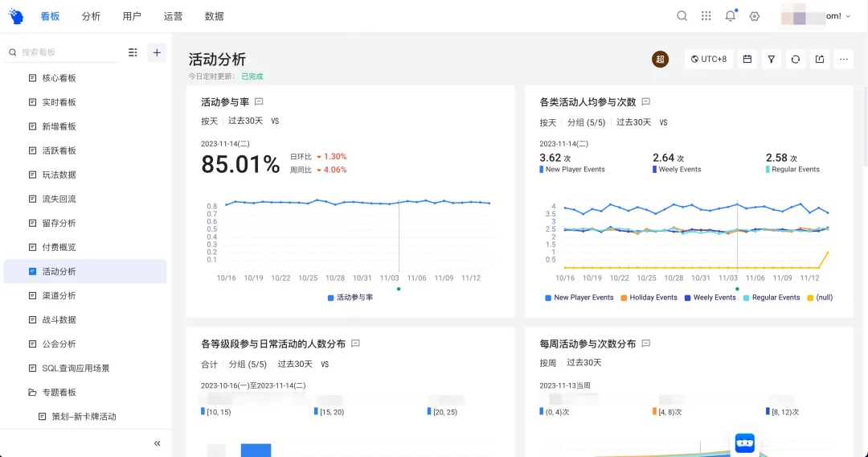The height and width of the screenshot is (457, 868).
Task: Open the 策划–新卡牌活动 dashboard
Action: 84,417
